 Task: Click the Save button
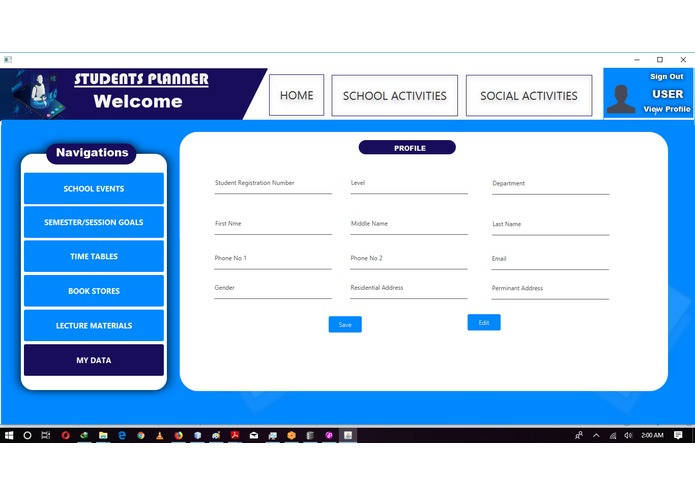click(345, 325)
